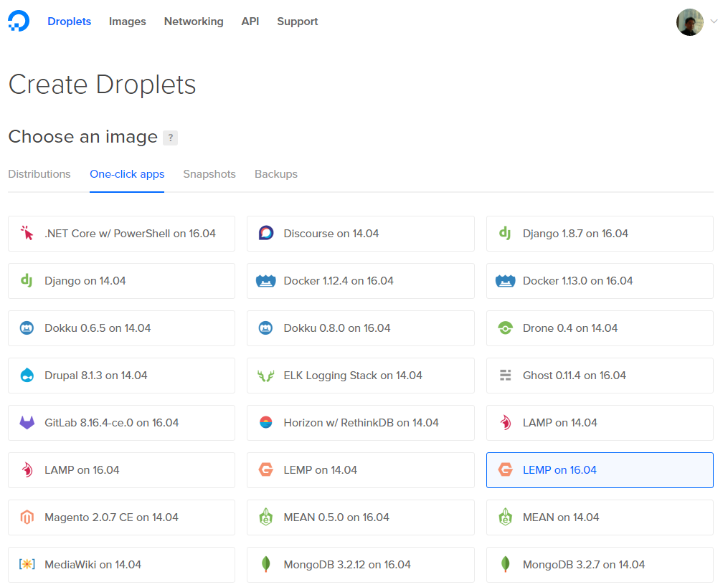Switch to the Snapshots tab
This screenshot has height=587, width=728.
(x=209, y=174)
